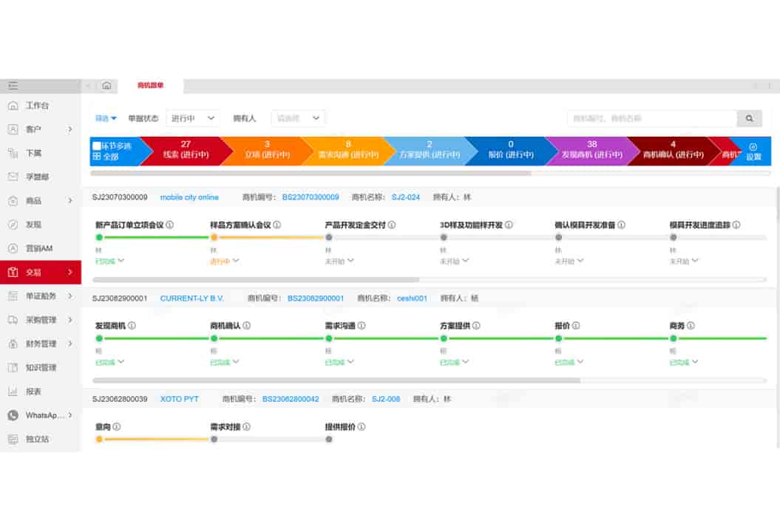The image size is (780, 532).
Task: Click the horizontal scrollbar below the stage pipeline
Action: point(311,173)
